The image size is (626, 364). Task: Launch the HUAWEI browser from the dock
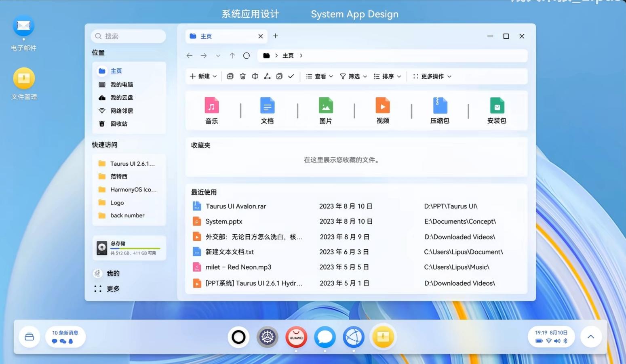pos(296,337)
